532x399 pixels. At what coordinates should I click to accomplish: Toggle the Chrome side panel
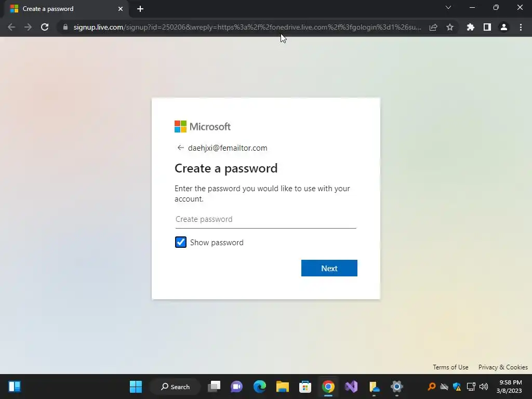pos(487,27)
